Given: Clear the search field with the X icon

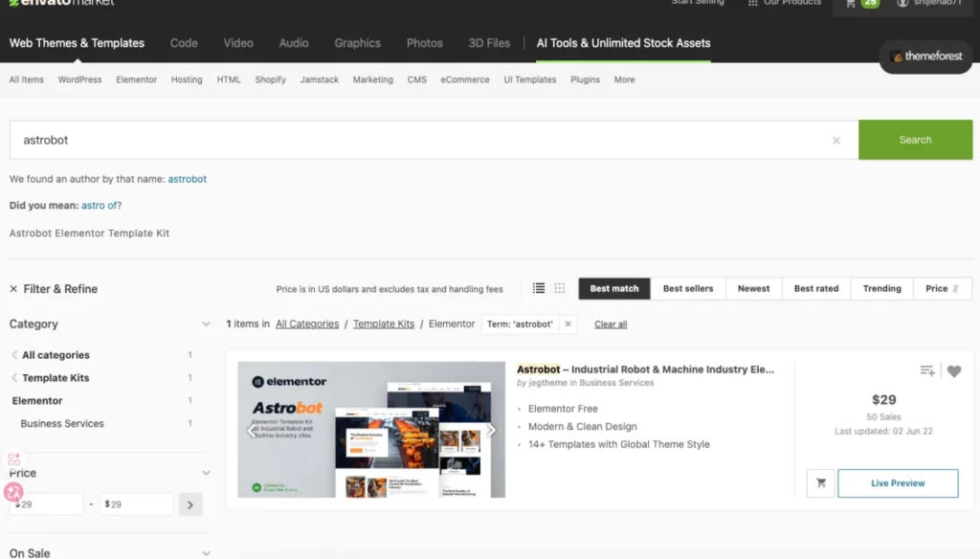Looking at the screenshot, I should [x=836, y=141].
